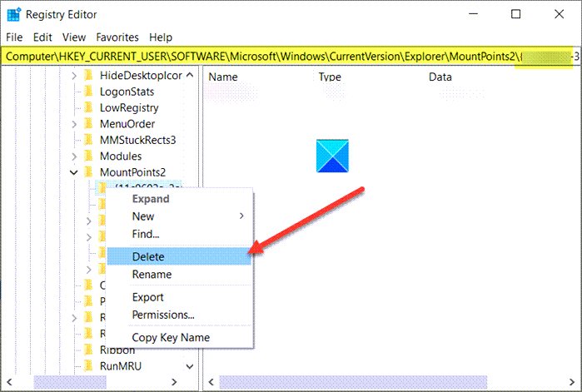Click the MountPoints2 folder icon

coord(88,172)
